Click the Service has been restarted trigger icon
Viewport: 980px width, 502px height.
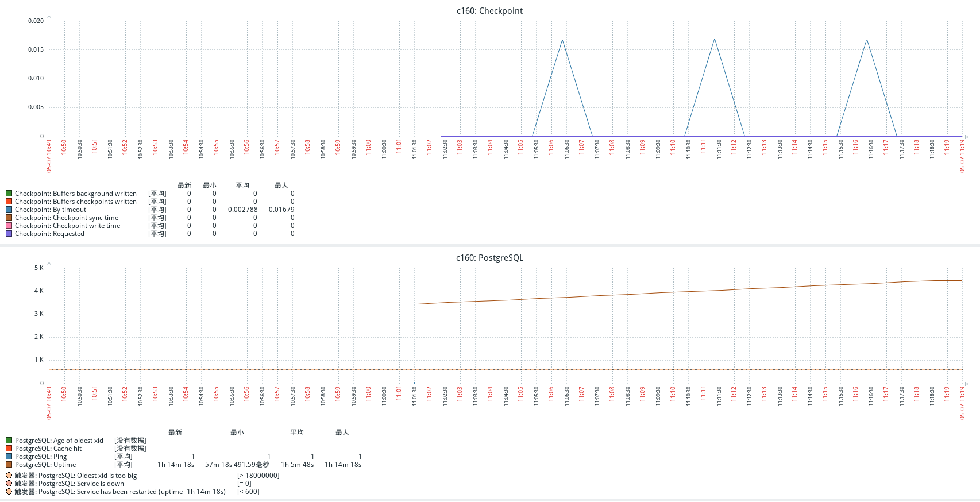click(9, 492)
